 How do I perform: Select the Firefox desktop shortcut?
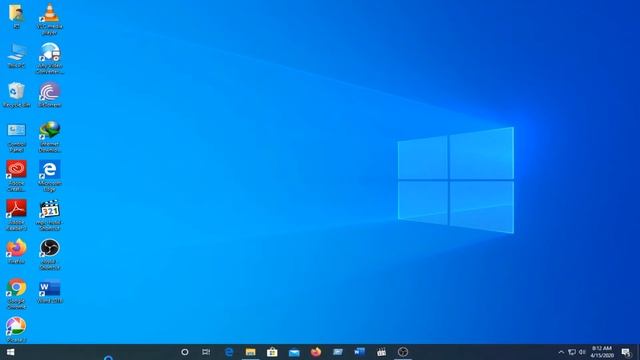pos(16,251)
